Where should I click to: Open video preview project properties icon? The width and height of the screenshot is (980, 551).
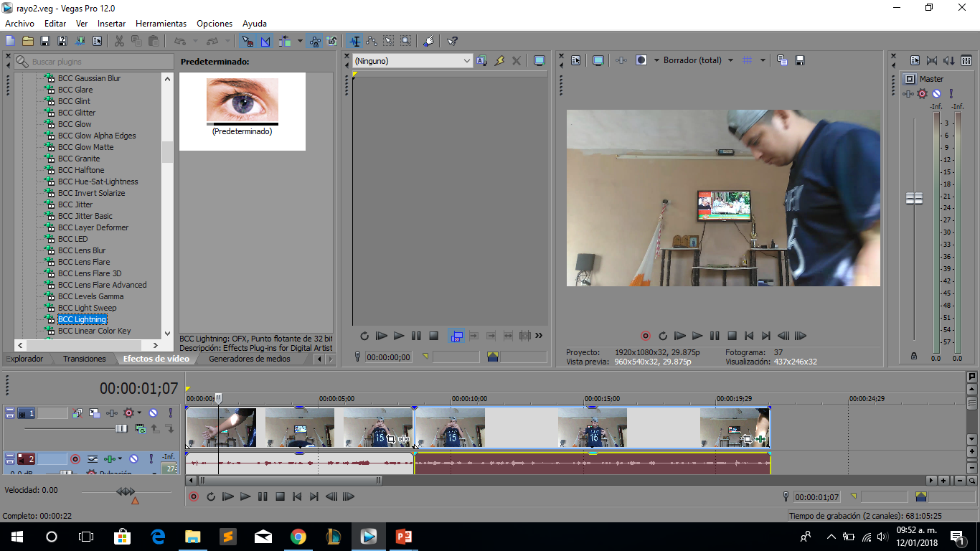(x=575, y=60)
